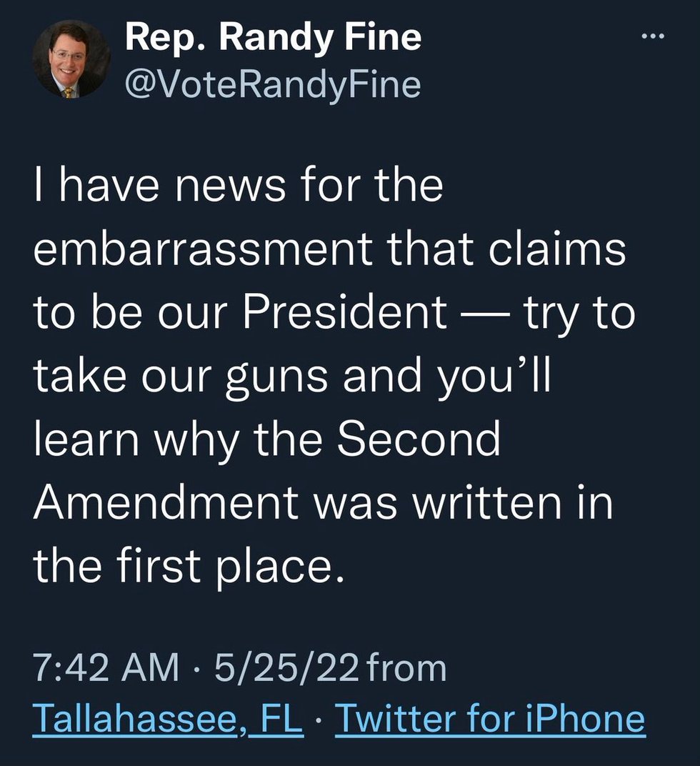Click the 7:42 AM timestamp
This screenshot has height=766, width=700.
coord(107,669)
